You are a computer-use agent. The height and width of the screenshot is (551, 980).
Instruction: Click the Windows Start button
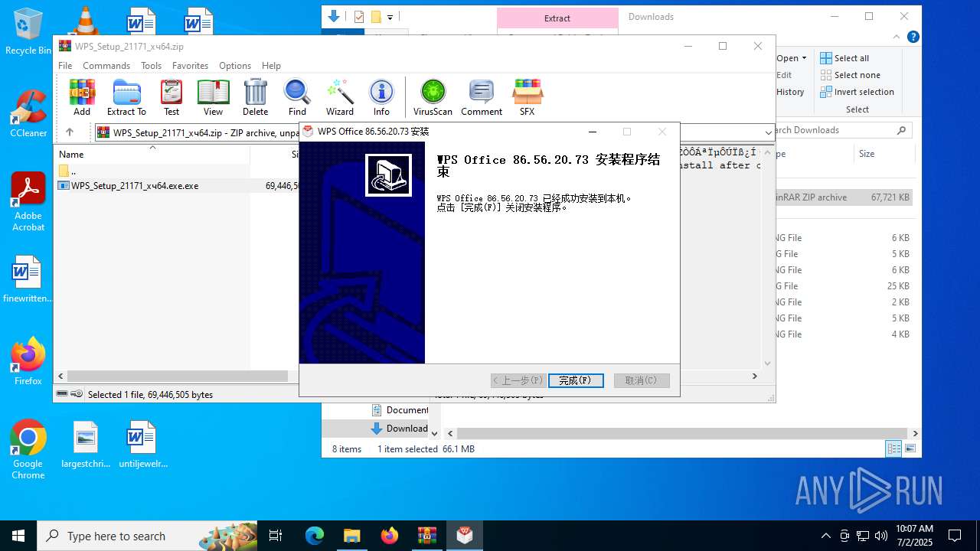coord(18,536)
